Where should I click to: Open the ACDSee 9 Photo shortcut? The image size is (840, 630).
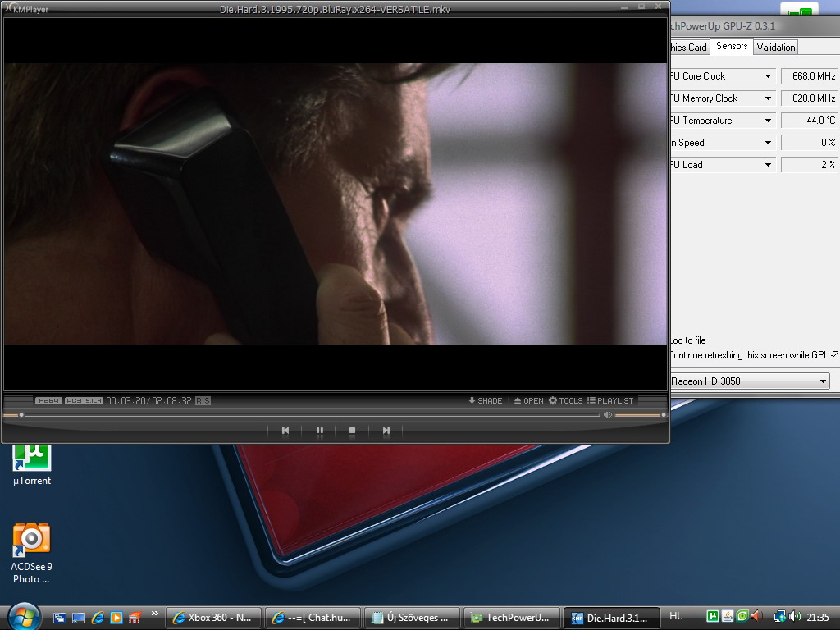pos(32,553)
